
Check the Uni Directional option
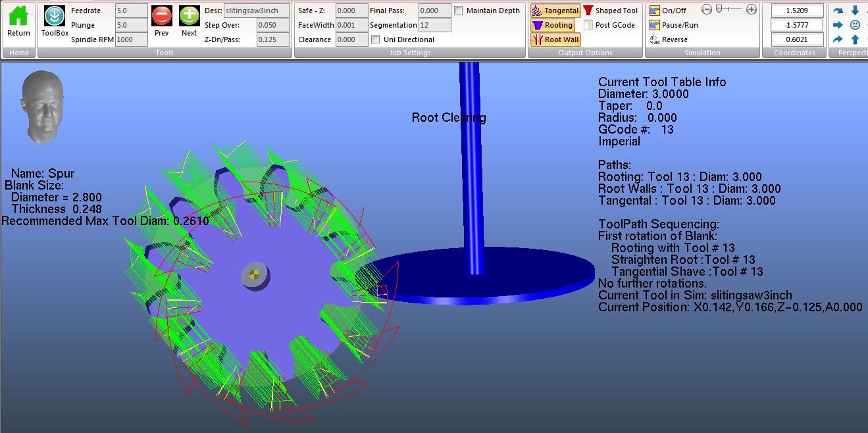click(x=376, y=39)
